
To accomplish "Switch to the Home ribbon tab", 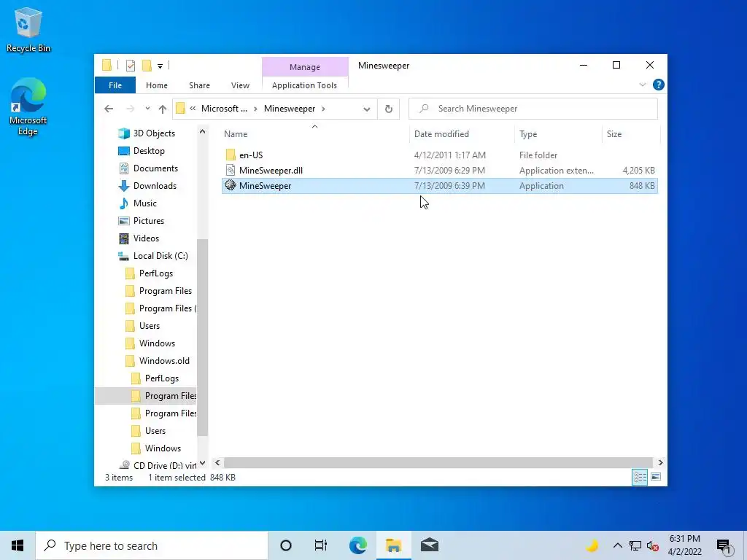I will pos(157,85).
